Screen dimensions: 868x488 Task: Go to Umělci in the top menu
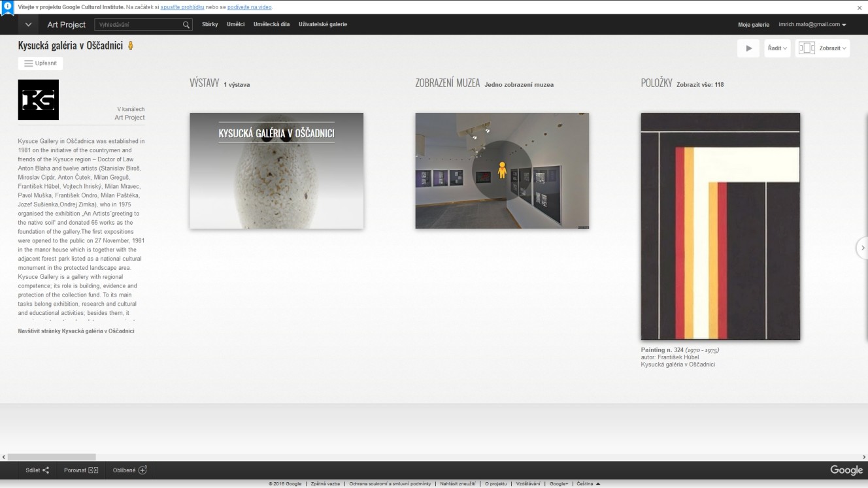coord(235,25)
